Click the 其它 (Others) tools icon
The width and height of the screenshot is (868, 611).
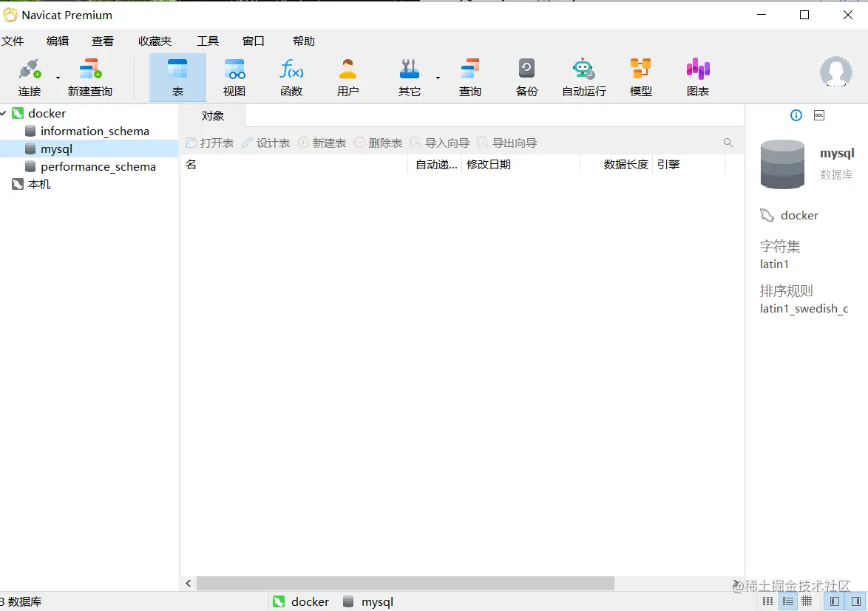pos(410,78)
